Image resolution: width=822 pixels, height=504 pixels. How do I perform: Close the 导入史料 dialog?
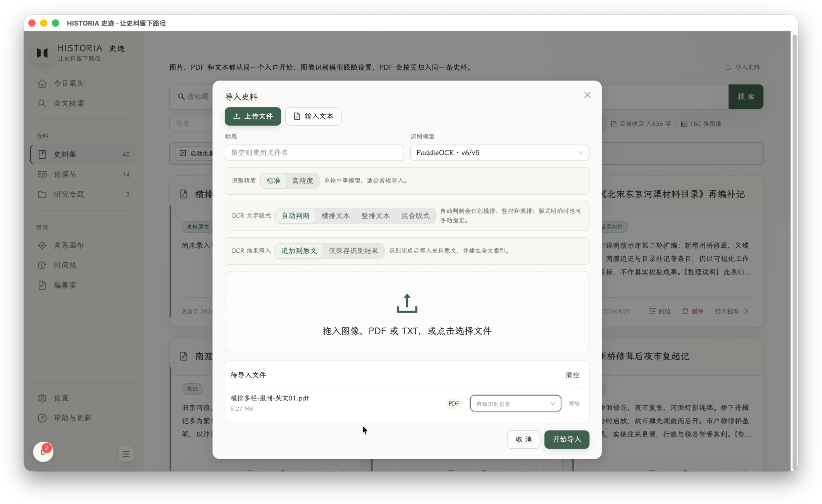tap(587, 95)
